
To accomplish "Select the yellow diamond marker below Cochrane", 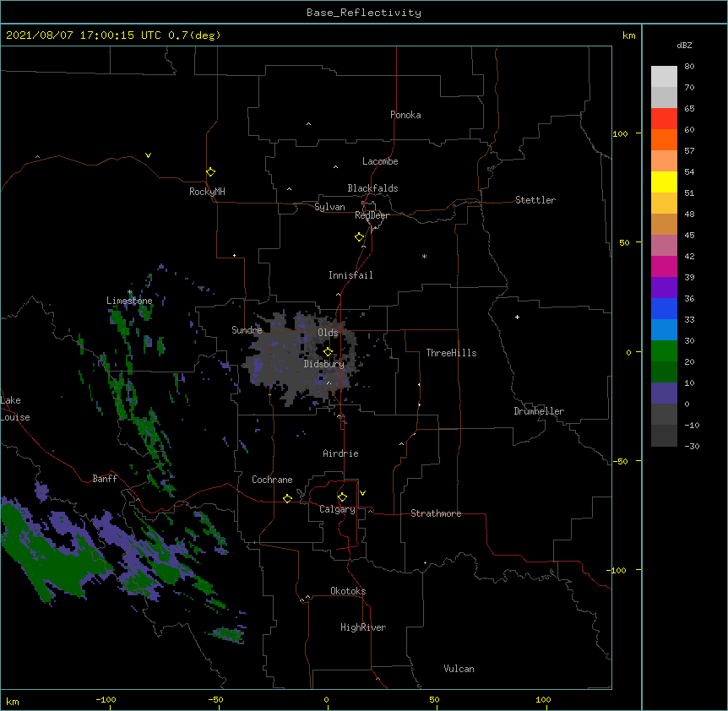I will click(x=287, y=498).
